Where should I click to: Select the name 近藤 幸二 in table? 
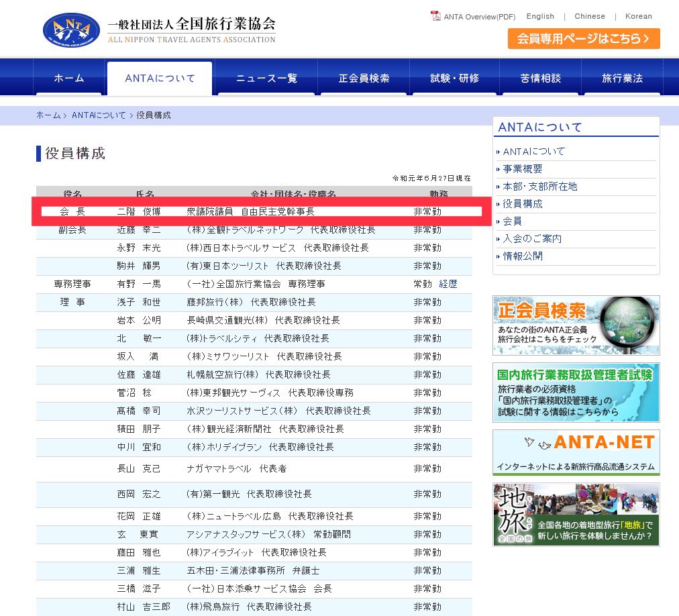point(139,229)
